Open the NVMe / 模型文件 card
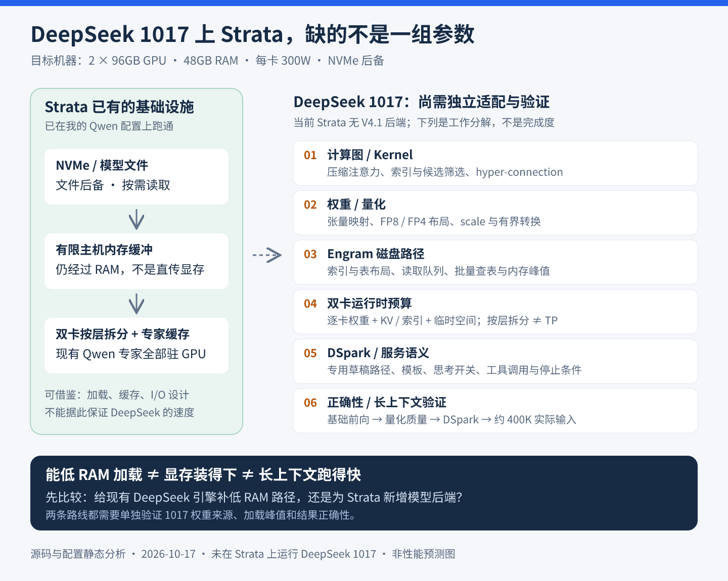Viewport: 728px width, 581px height. tap(136, 177)
